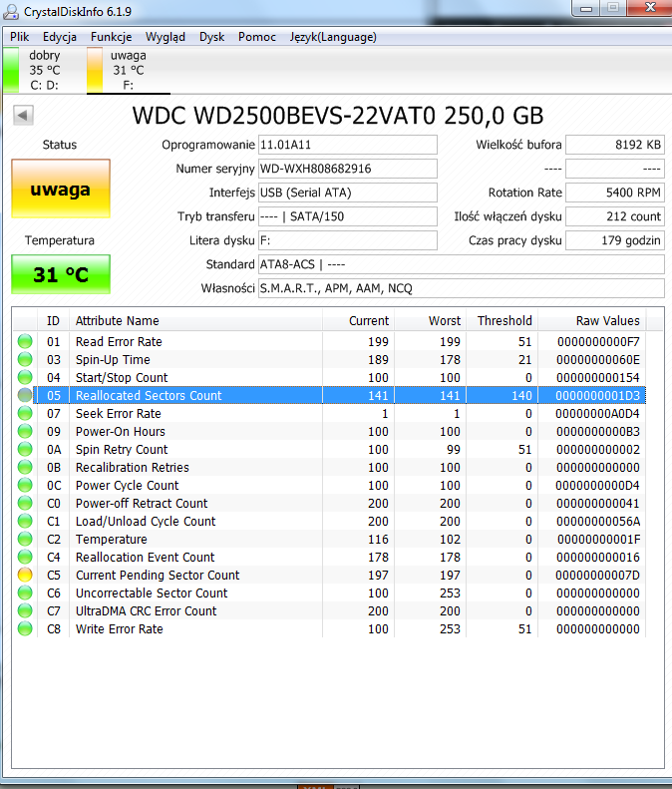The image size is (672, 789).
Task: Open the Język(Language) menu
Action: pyautogui.click(x=333, y=37)
